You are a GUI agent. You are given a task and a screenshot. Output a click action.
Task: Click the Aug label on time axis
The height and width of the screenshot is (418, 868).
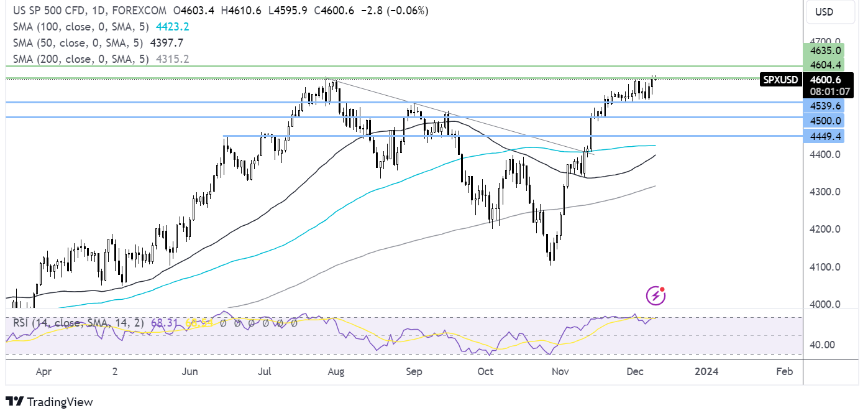[336, 371]
